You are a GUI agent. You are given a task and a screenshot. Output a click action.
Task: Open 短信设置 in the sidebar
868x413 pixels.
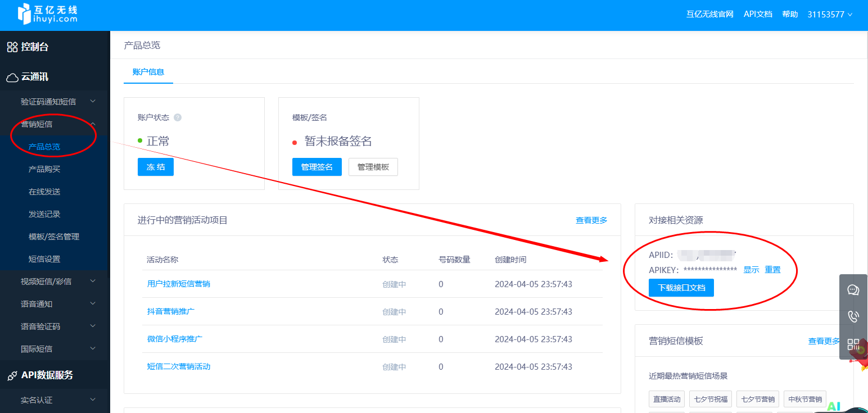(44, 259)
